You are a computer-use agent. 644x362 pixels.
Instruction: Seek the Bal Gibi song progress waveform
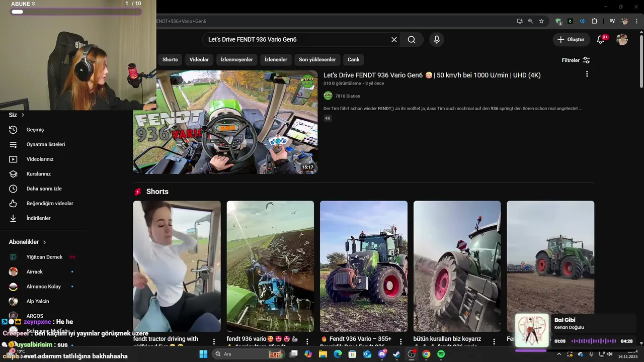(x=593, y=341)
